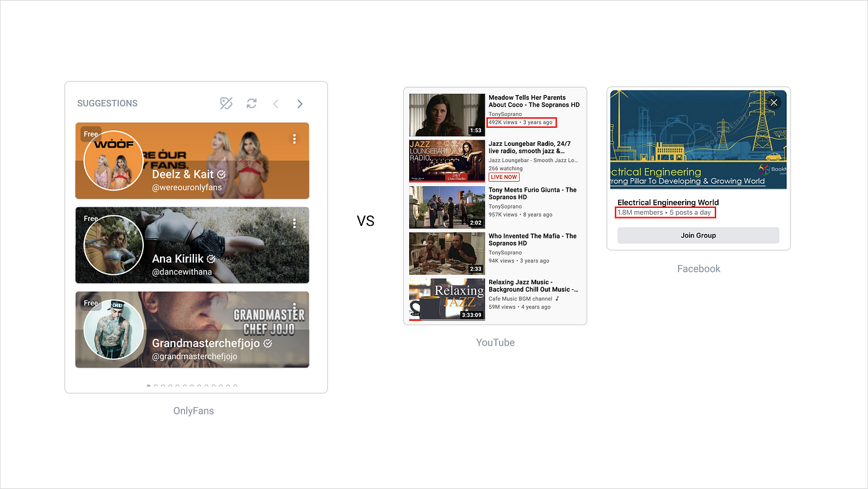The image size is (868, 489).
Task: Click '59M views • 4 years ago' text
Action: 519,307
